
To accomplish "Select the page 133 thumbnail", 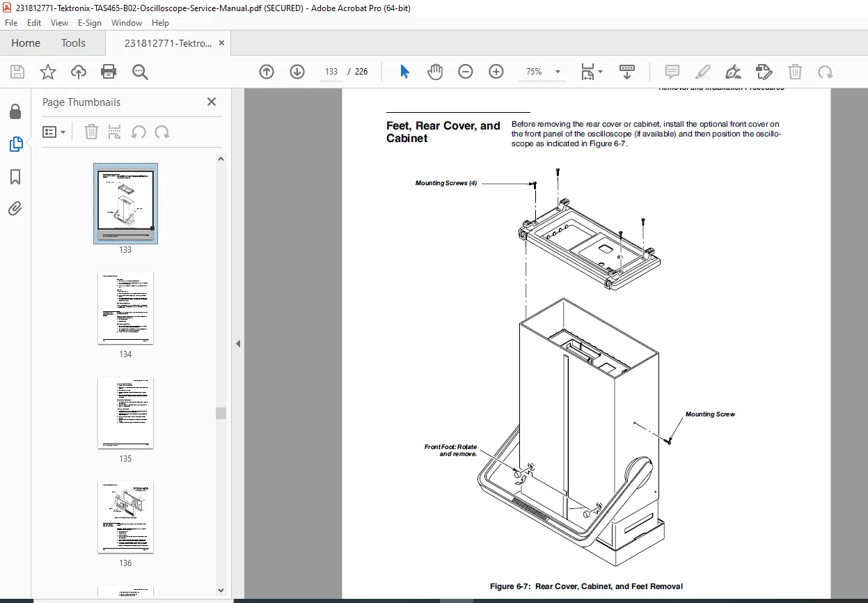I will pos(126,203).
